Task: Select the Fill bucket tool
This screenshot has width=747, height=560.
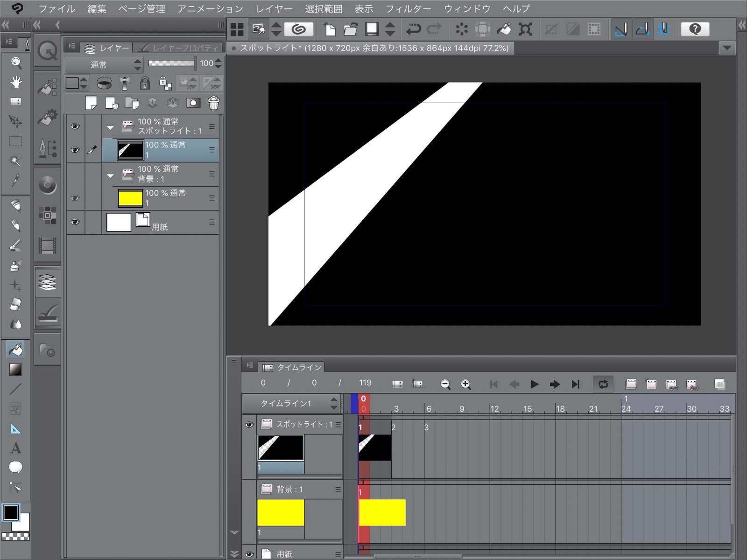Action: [x=16, y=350]
